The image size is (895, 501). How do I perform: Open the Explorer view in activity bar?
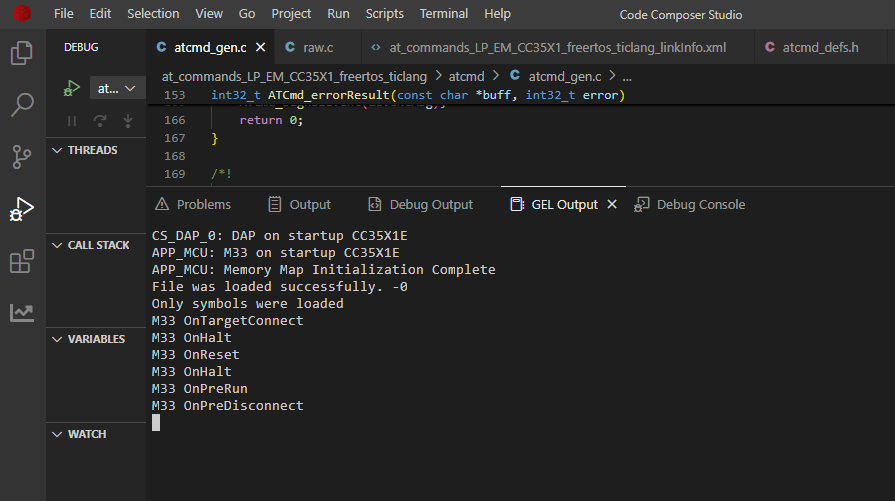pyautogui.click(x=22, y=52)
